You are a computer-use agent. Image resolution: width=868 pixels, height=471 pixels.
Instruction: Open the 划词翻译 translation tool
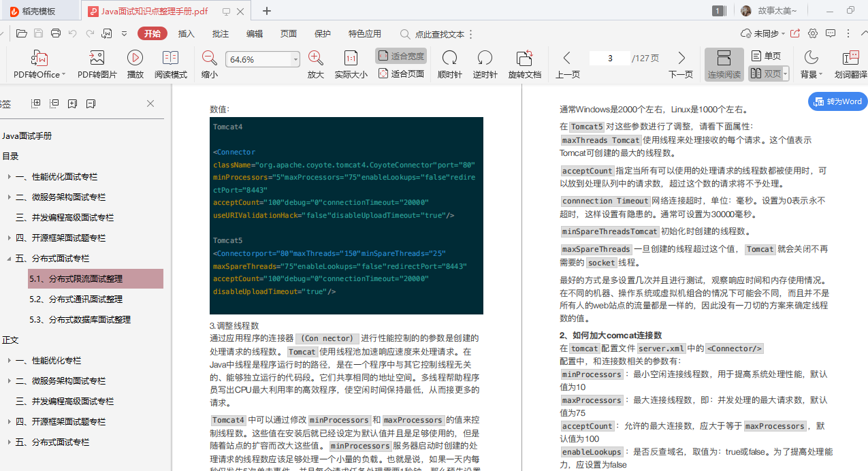[x=851, y=65]
